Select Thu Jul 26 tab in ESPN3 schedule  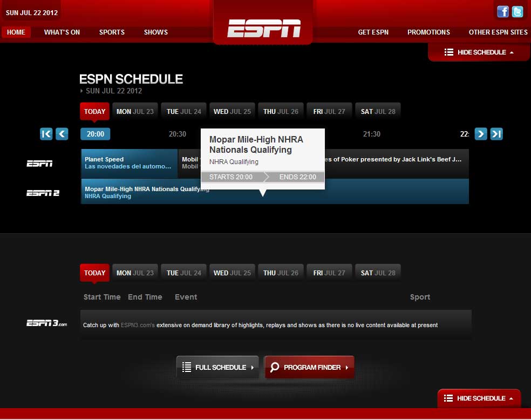point(281,273)
